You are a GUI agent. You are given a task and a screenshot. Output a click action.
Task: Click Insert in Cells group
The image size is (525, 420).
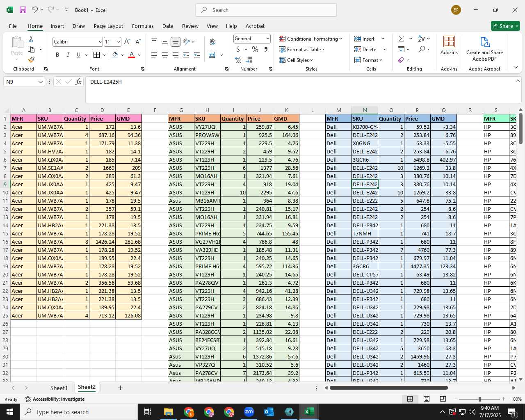coord(365,39)
